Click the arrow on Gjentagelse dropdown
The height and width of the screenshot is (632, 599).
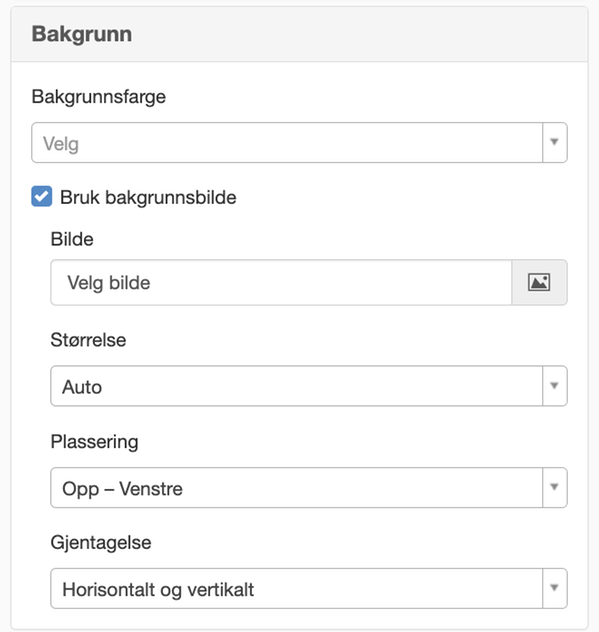pyautogui.click(x=555, y=588)
